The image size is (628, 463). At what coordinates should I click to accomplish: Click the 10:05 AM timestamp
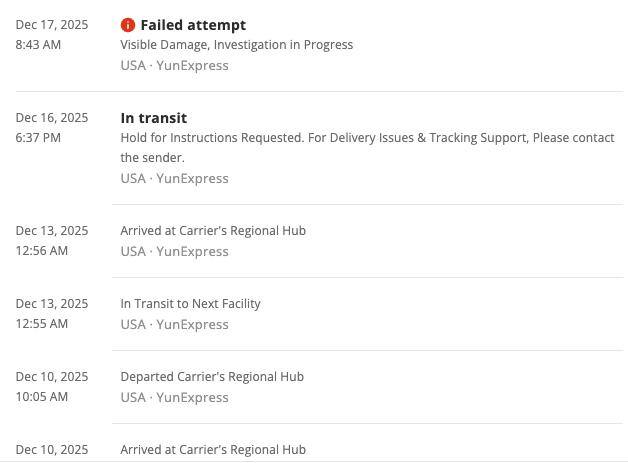coord(42,397)
